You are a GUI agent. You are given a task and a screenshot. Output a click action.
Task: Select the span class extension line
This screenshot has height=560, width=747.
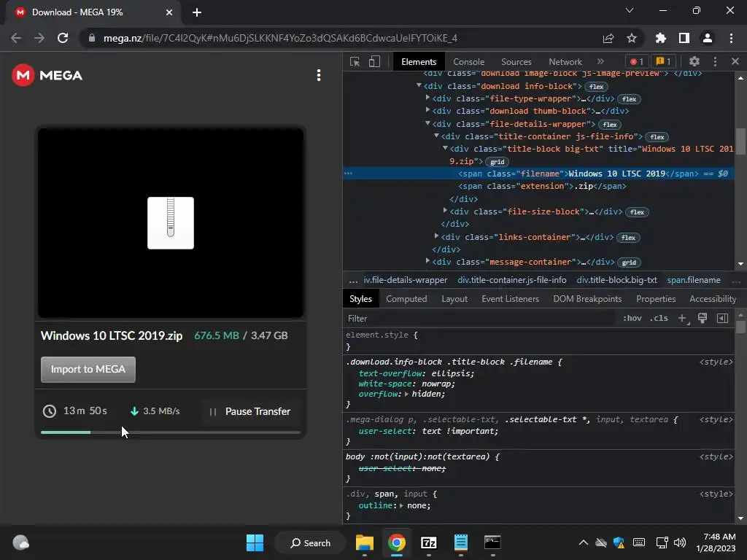point(542,186)
